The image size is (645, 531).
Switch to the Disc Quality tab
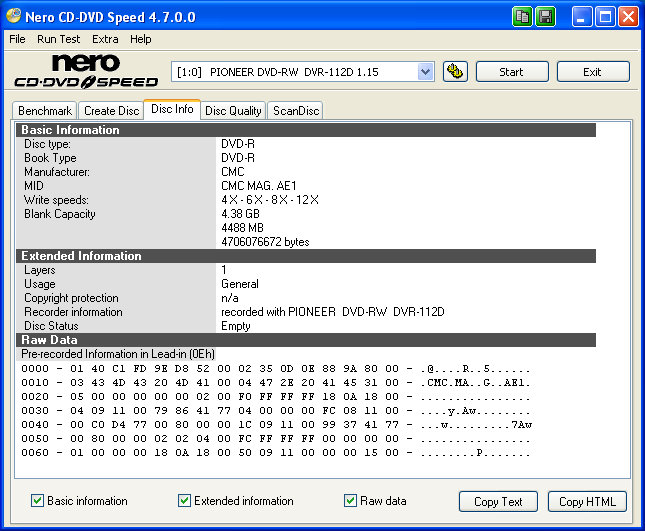[233, 111]
